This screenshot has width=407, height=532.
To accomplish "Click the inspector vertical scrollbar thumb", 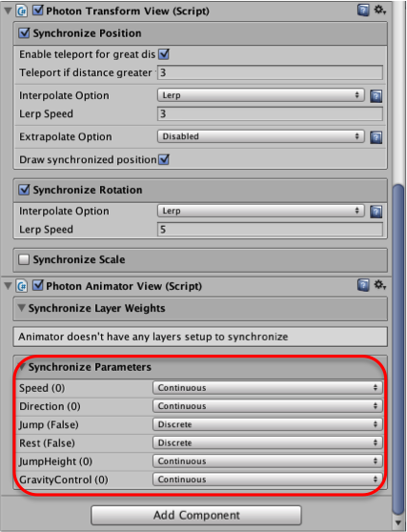I will tap(398, 350).
